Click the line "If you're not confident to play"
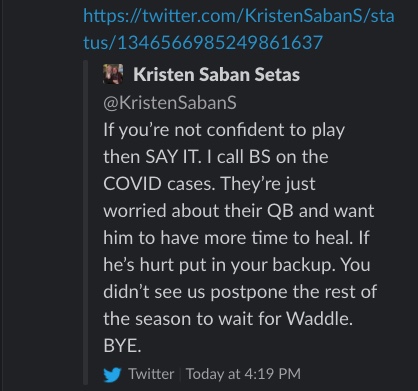 [224, 130]
